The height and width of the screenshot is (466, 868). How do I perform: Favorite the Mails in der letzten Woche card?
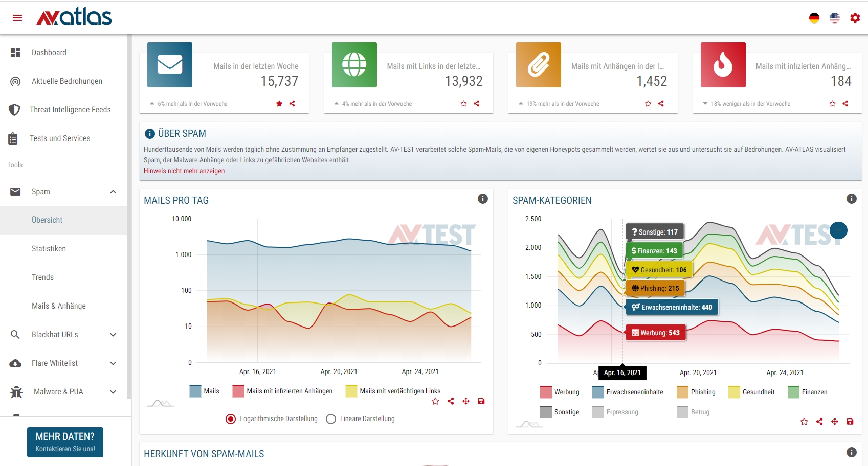click(279, 104)
